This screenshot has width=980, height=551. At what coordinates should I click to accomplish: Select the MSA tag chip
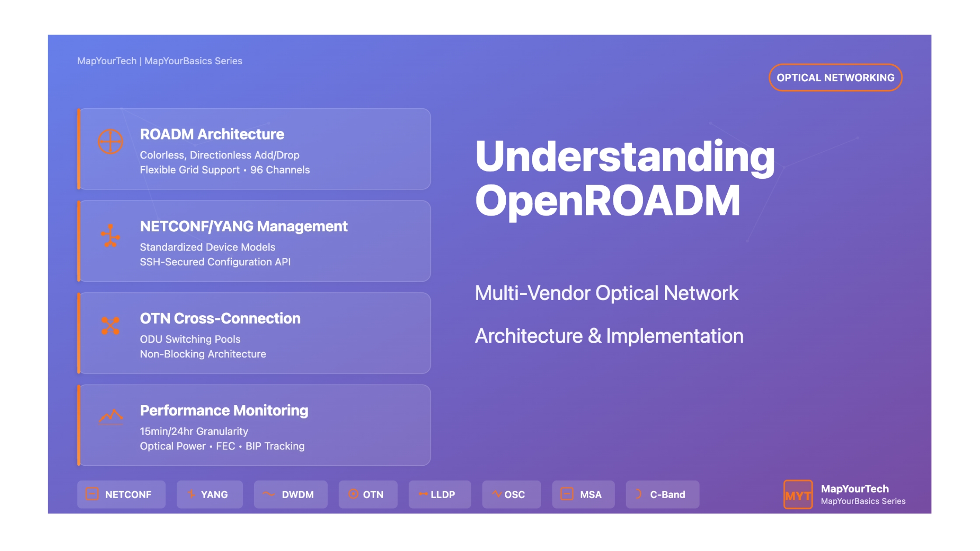point(583,495)
